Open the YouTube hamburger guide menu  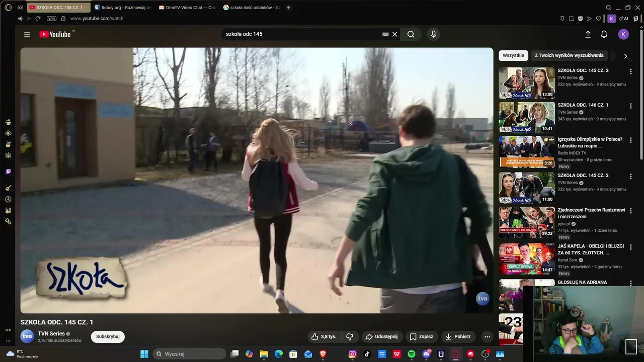pyautogui.click(x=27, y=34)
